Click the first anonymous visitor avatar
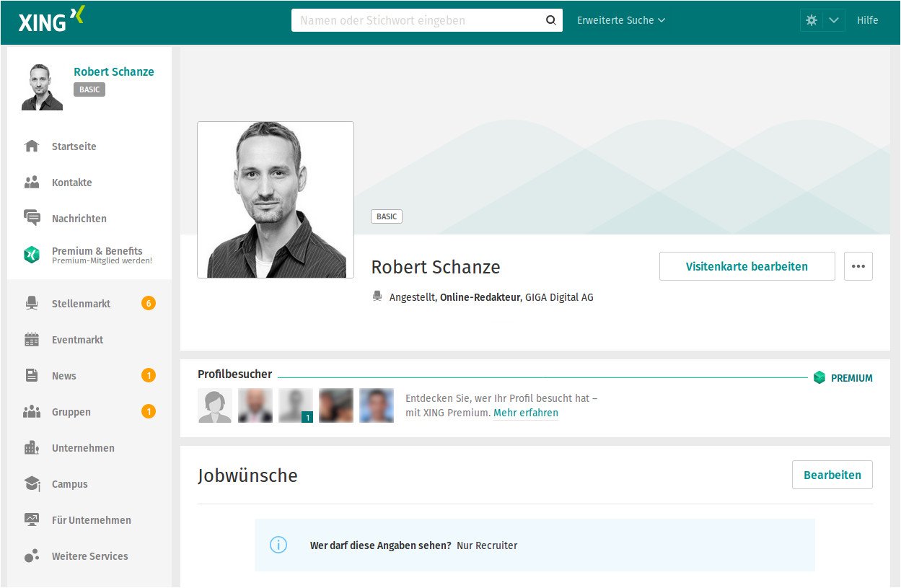Image resolution: width=901 pixels, height=588 pixels. pos(215,405)
